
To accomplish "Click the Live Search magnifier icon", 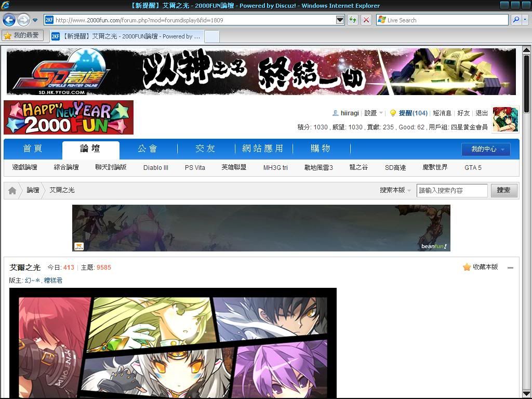I will point(515,20).
